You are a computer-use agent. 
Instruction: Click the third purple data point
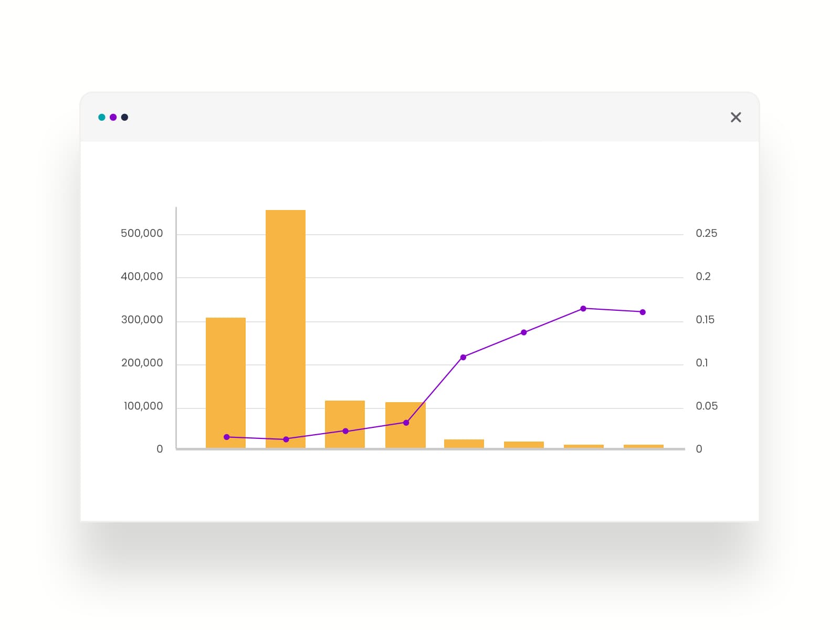(345, 431)
